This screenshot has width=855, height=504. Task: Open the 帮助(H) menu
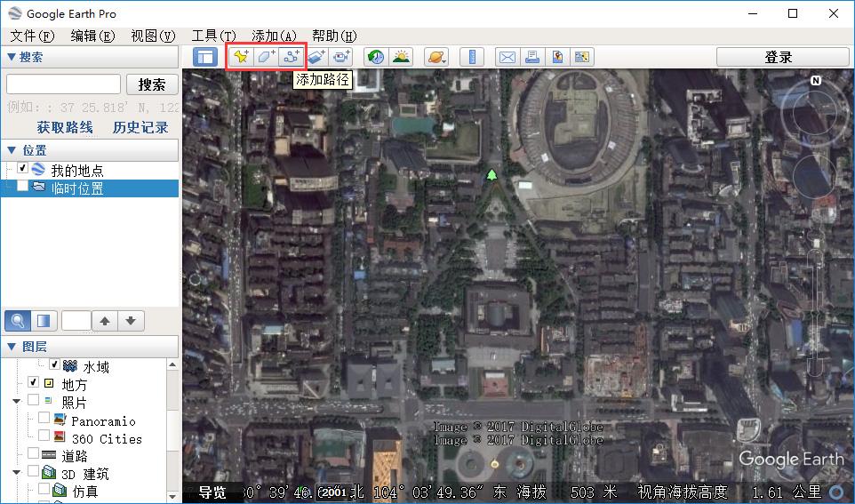click(x=334, y=36)
